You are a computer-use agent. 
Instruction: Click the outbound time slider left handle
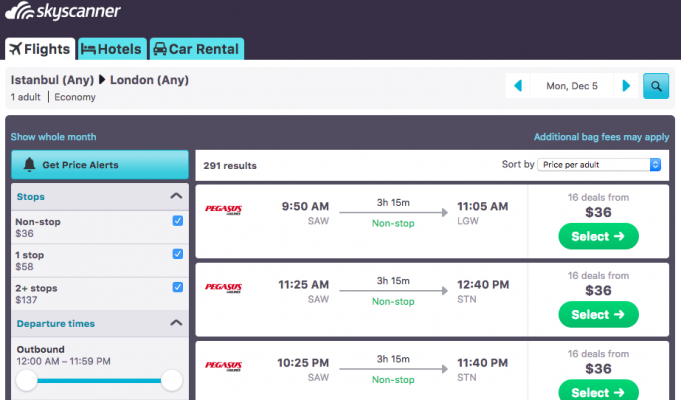[x=27, y=380]
